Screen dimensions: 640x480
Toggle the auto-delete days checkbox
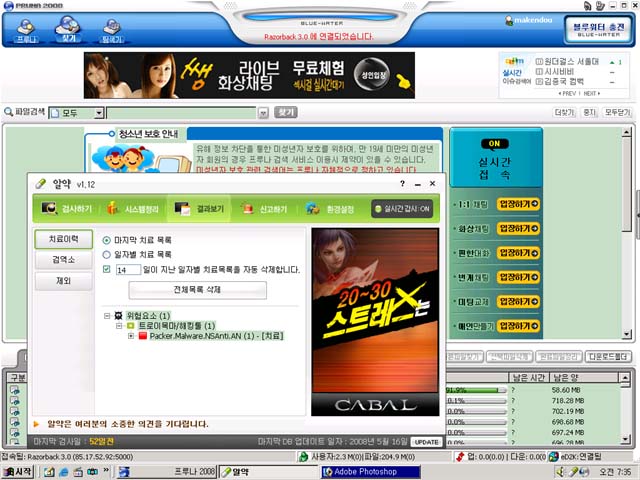(x=107, y=269)
